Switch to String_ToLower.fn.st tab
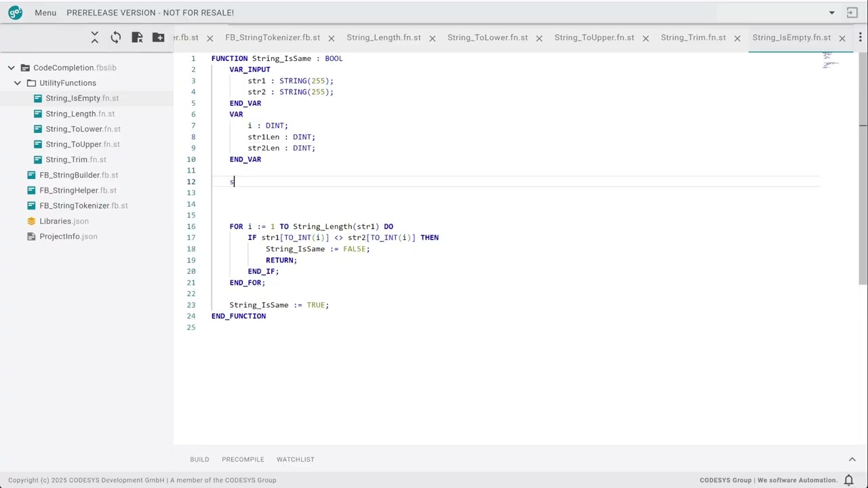868x488 pixels. click(488, 37)
